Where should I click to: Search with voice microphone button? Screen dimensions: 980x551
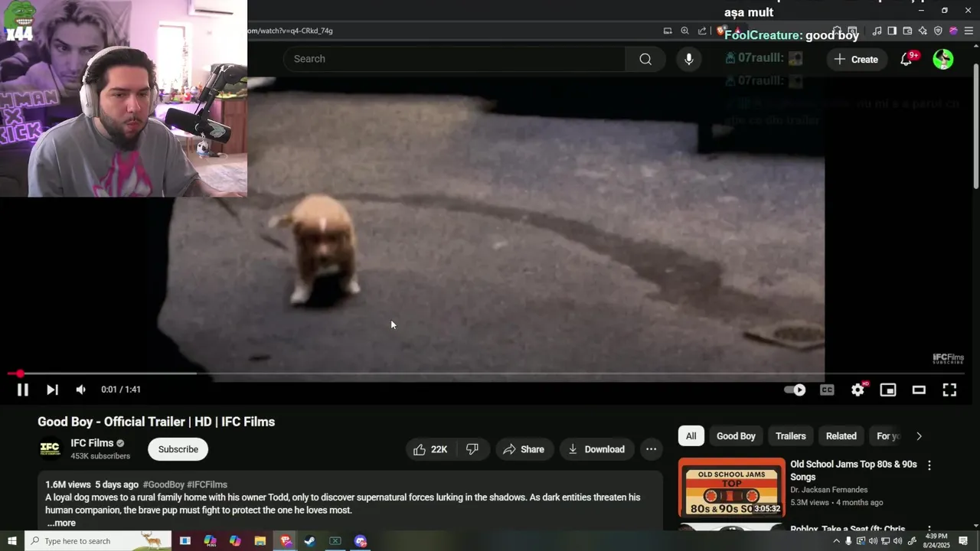coord(689,59)
